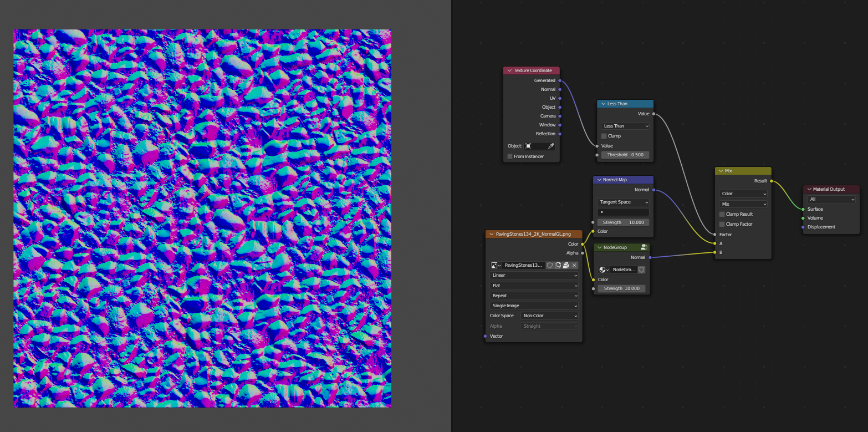
Task: Click the Displacement input socket
Action: [x=803, y=227]
